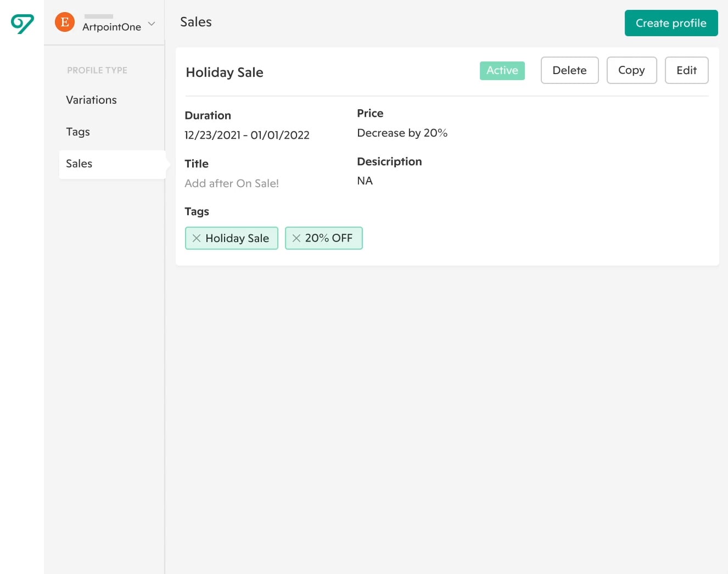This screenshot has height=574, width=728.
Task: Click the Active status badge
Action: [x=502, y=70]
